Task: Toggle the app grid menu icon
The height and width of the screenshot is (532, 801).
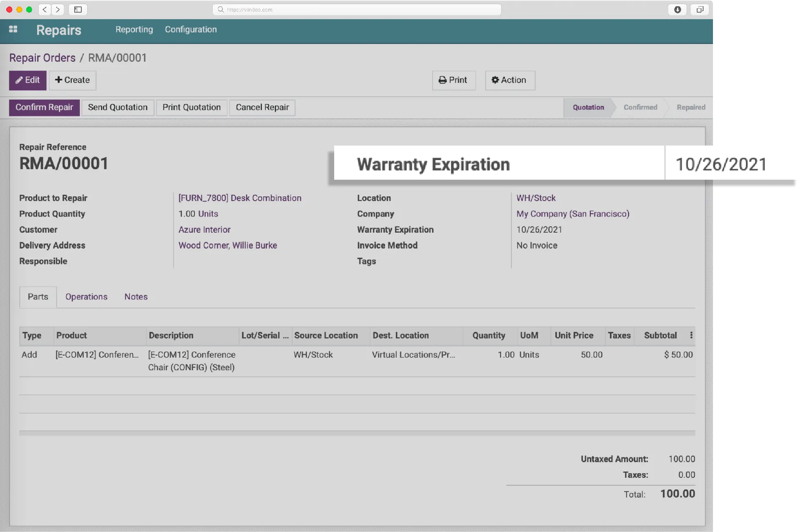Action: pyautogui.click(x=13, y=29)
